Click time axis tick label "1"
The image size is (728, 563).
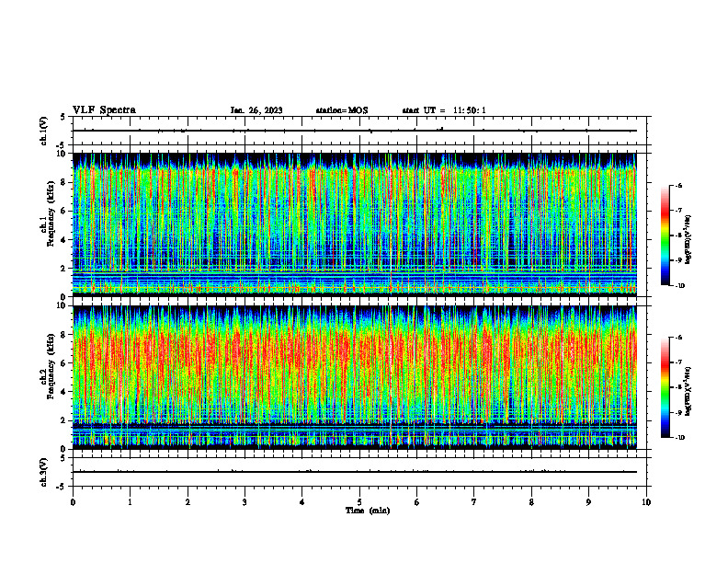[x=130, y=502]
